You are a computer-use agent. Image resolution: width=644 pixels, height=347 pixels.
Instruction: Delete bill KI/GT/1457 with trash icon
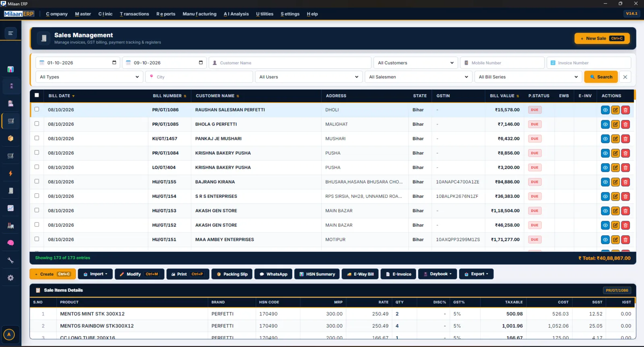(625, 139)
